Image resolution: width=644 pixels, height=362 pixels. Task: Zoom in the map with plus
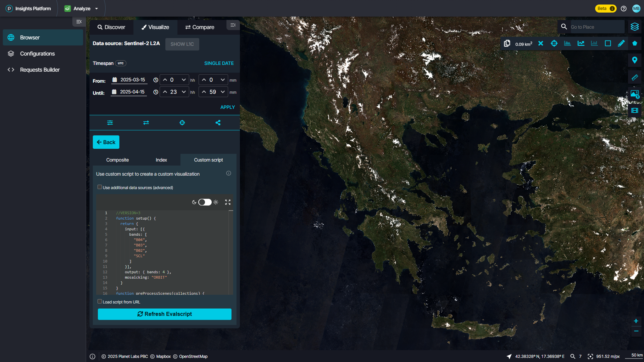pyautogui.click(x=636, y=321)
